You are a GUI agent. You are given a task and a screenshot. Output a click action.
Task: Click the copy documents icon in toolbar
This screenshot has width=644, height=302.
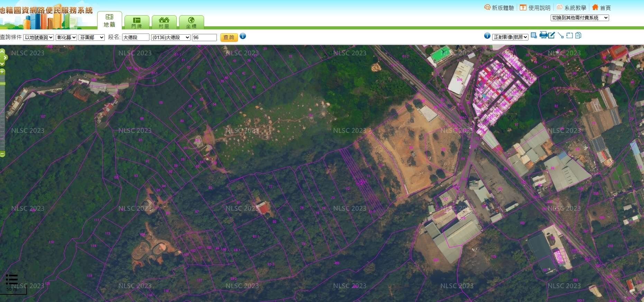tap(578, 35)
